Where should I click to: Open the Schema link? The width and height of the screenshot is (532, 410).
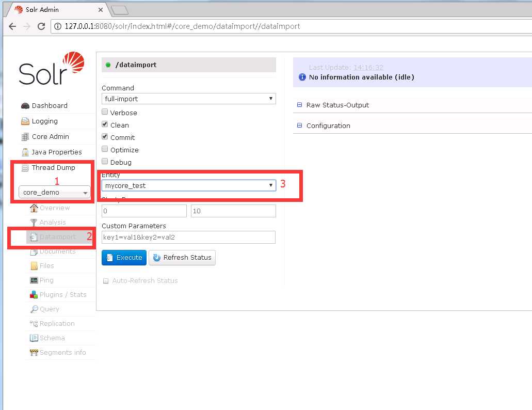tap(52, 338)
